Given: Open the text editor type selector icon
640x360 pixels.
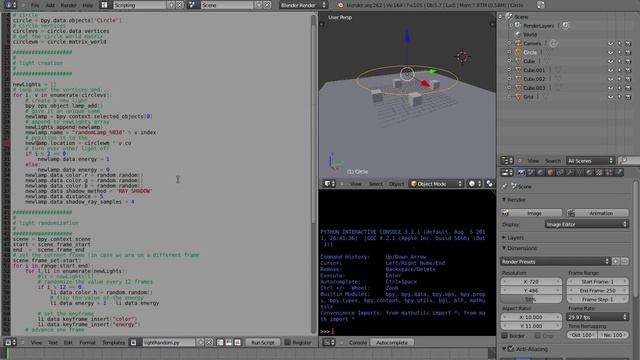Looking at the screenshot, I should pos(10,342).
